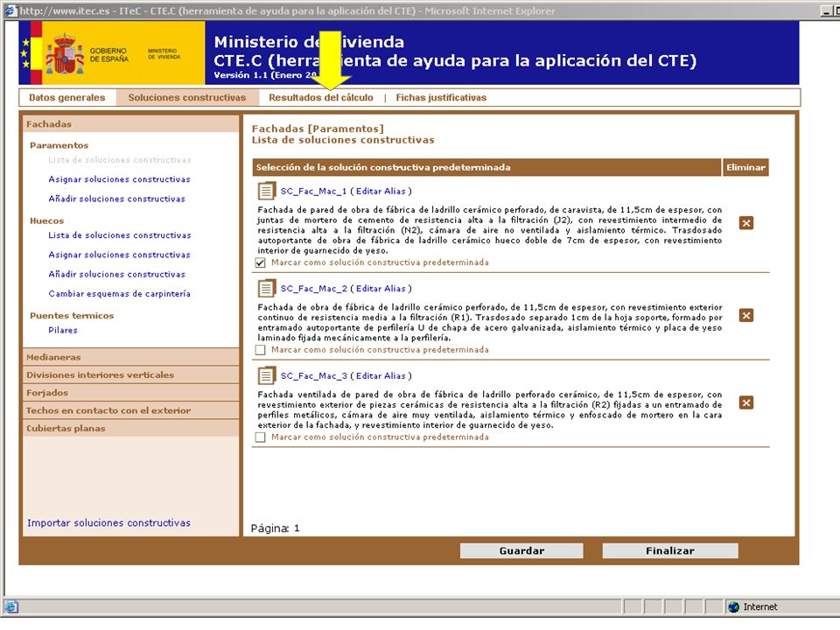Click the Eliminar column header
This screenshot has height=630, width=840.
745,167
